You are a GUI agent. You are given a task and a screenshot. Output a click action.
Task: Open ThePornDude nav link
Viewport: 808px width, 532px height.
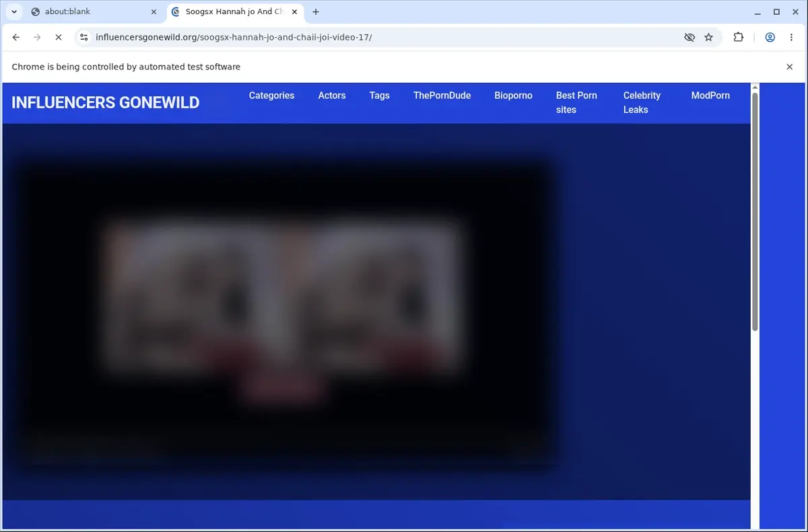point(442,96)
